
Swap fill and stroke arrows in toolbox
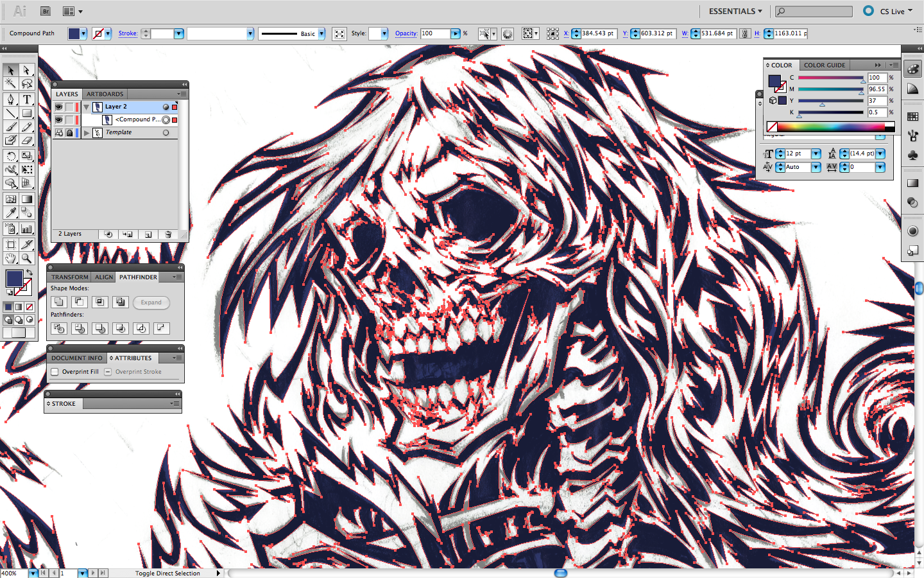(30, 273)
